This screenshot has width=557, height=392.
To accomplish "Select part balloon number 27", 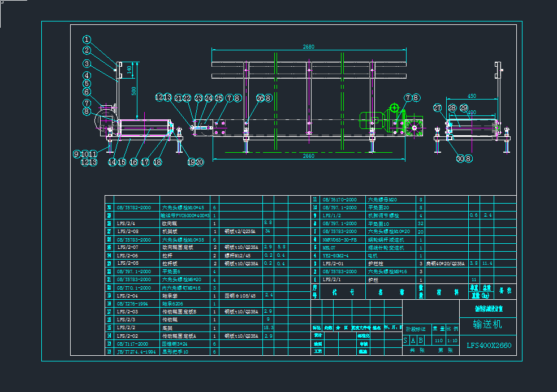I will [x=438, y=108].
